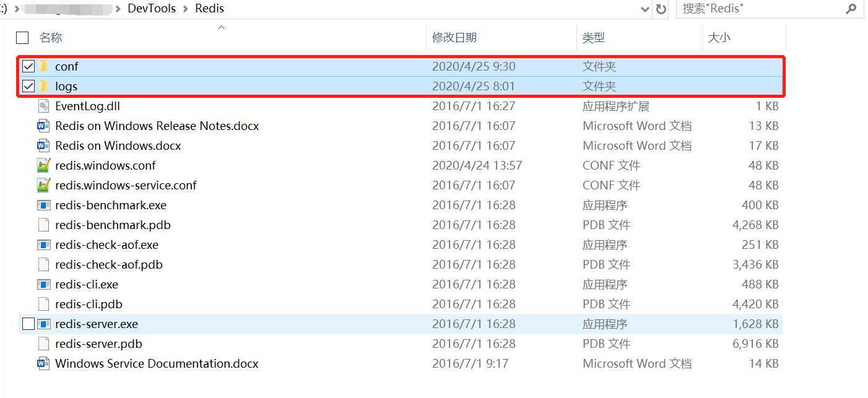
Task: Select the file name redis-check-aof.pdb
Action: click(x=109, y=264)
